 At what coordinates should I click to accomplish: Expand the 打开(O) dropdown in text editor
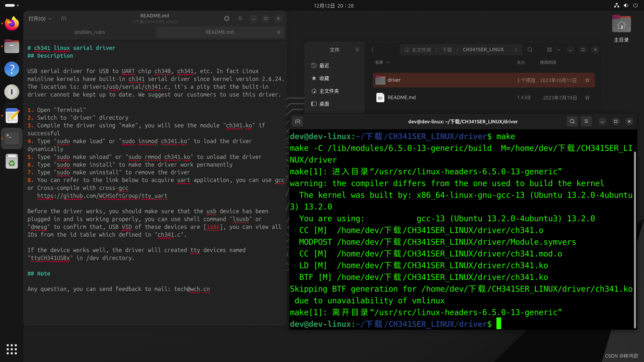point(40,19)
